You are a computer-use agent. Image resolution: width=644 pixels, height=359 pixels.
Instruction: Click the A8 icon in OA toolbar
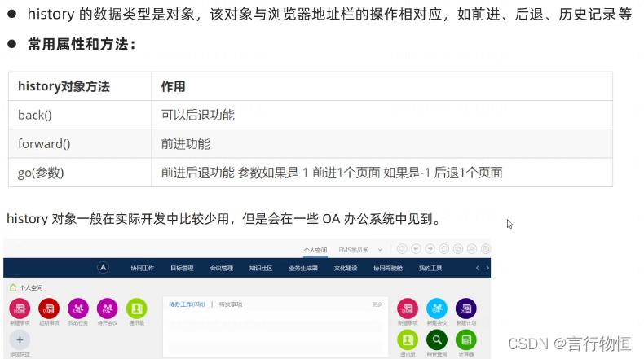pyautogui.click(x=472, y=248)
